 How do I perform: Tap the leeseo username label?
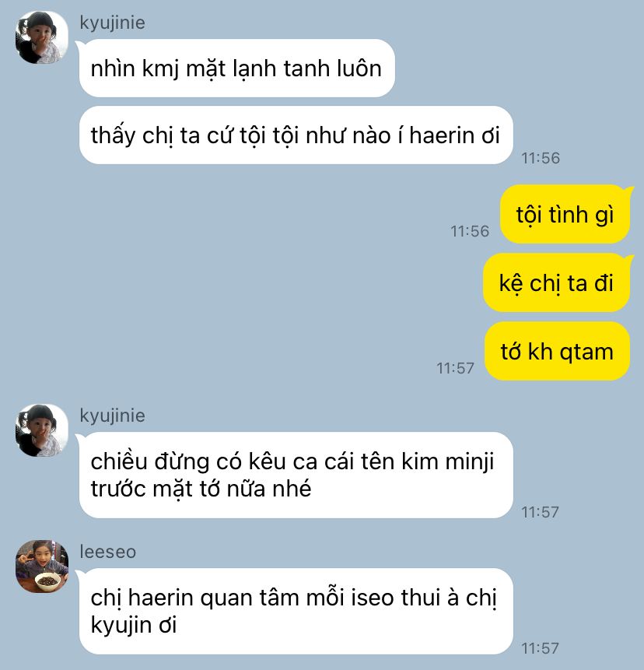[x=107, y=552]
